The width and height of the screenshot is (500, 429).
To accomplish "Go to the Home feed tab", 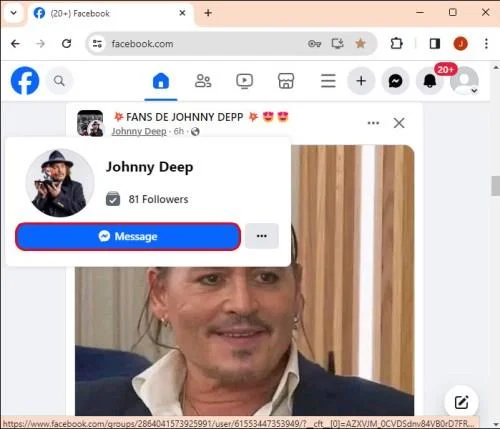I will 161,81.
